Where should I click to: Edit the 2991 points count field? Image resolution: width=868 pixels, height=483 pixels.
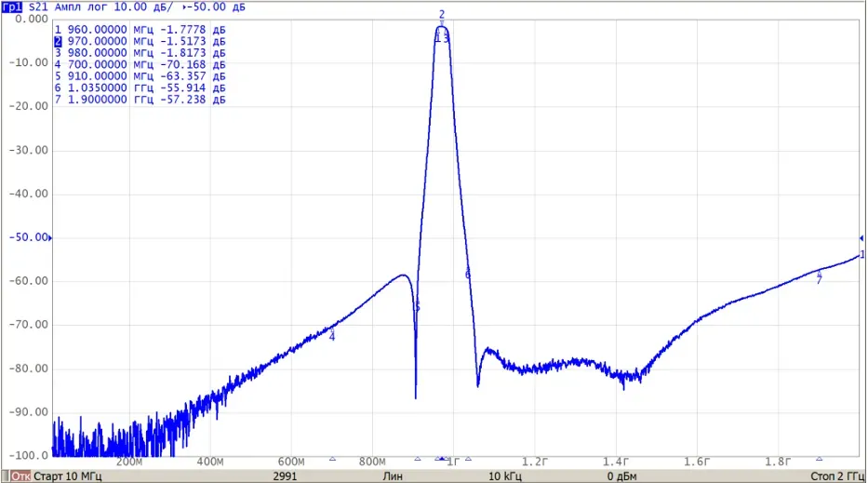(x=285, y=476)
